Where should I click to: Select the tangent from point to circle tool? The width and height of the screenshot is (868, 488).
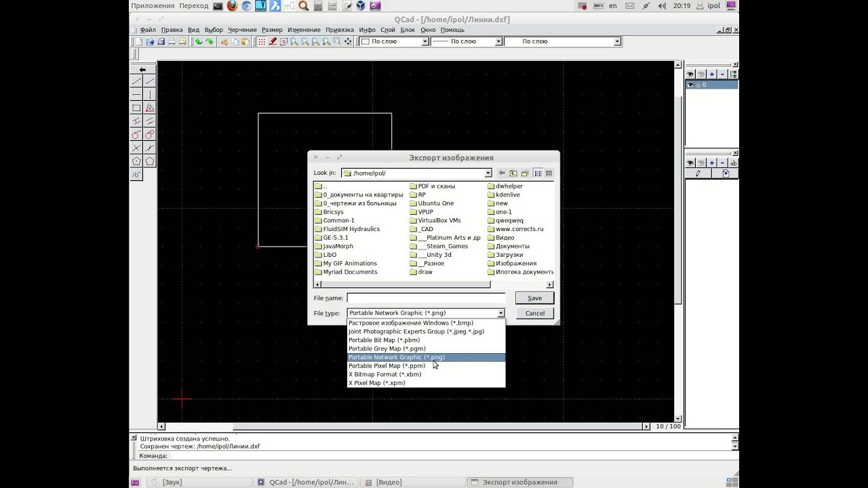pos(136,134)
